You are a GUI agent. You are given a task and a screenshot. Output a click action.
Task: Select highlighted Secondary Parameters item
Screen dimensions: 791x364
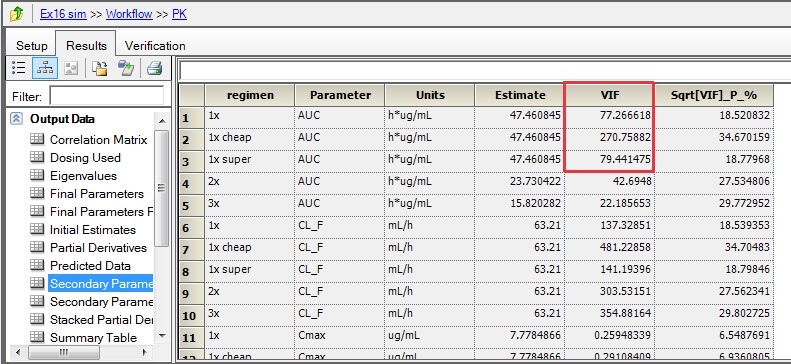pyautogui.click(x=101, y=283)
